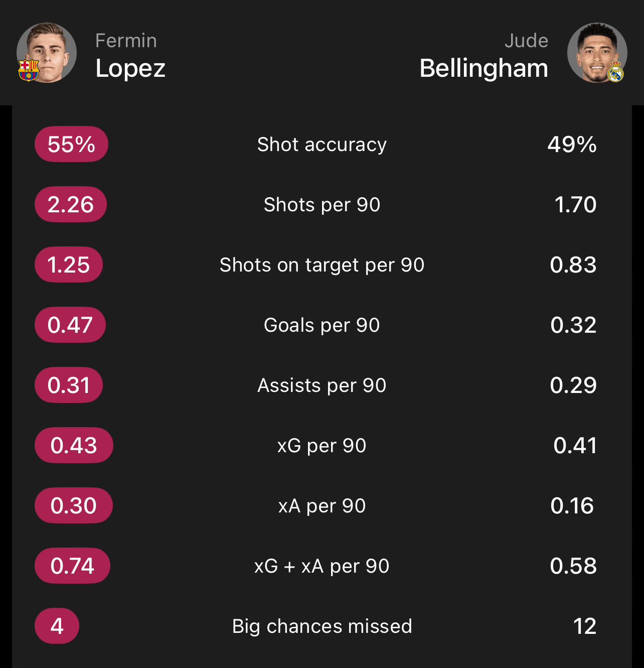Tap the 0.47 goals per 90 badge
644x668 pixels.
point(70,325)
